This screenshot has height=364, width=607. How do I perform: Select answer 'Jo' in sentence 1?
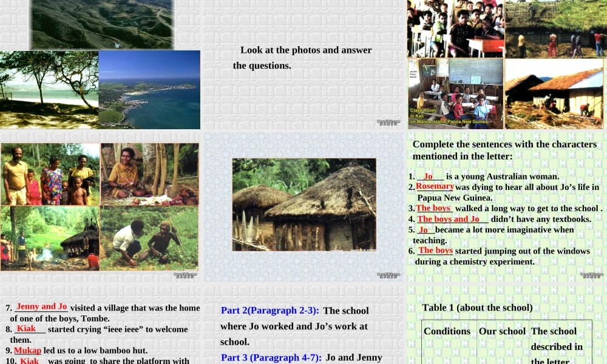pyautogui.click(x=428, y=177)
